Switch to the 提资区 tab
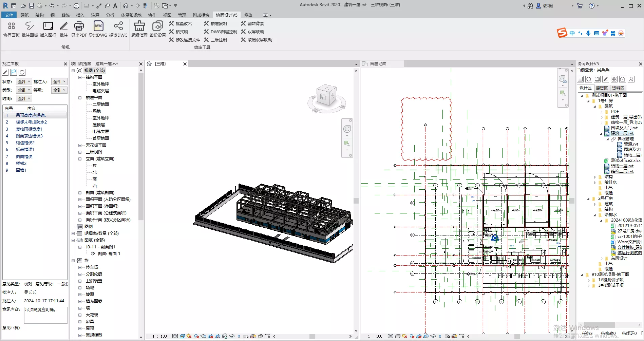Viewport: 644px width, 341px height. pos(602,88)
